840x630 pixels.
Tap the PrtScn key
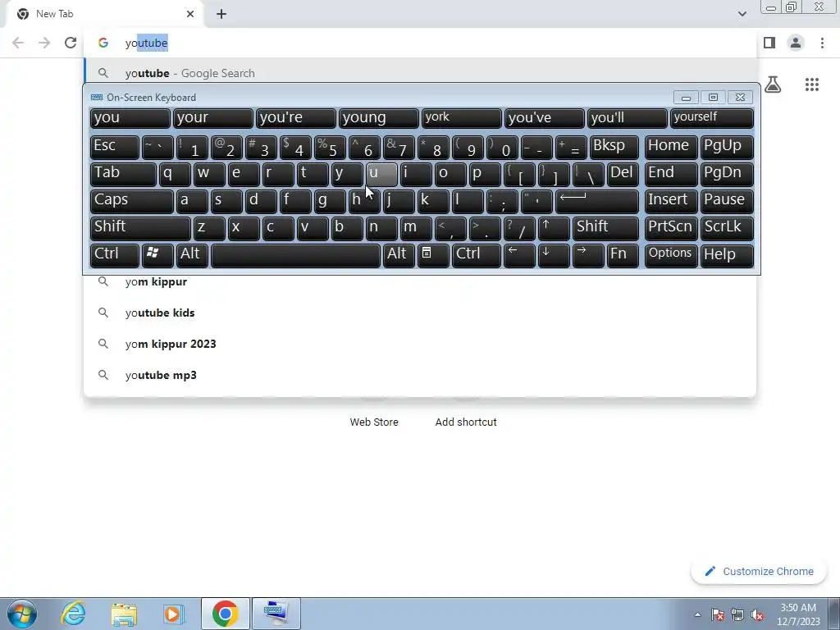[671, 228]
